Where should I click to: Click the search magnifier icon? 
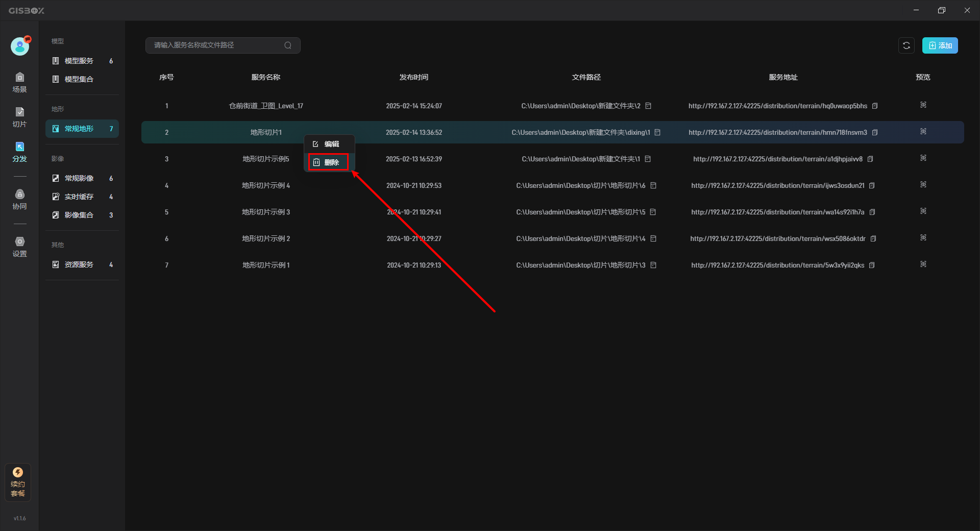[288, 45]
